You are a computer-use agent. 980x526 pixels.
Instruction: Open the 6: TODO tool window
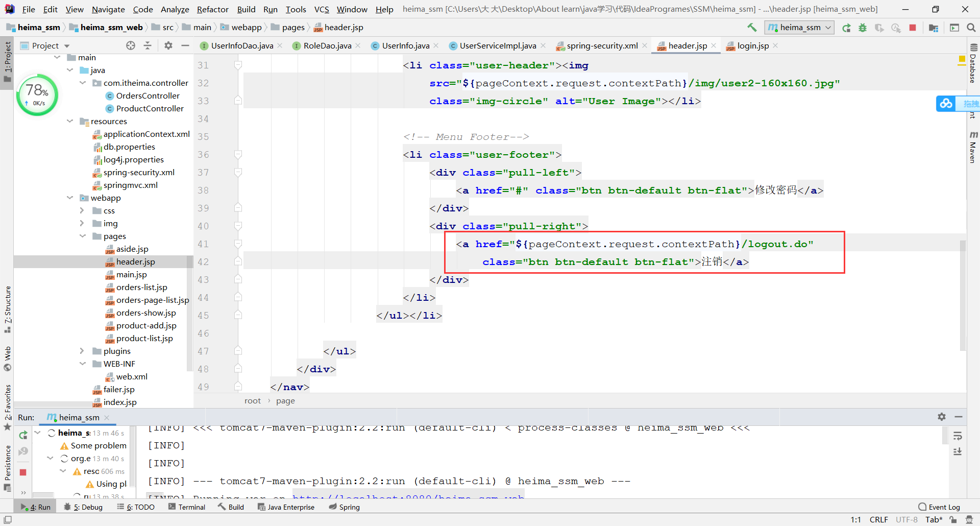[136, 507]
